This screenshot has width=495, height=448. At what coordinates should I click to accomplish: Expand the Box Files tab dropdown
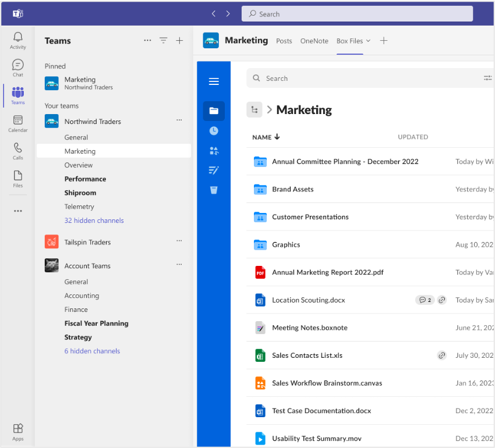pos(368,41)
